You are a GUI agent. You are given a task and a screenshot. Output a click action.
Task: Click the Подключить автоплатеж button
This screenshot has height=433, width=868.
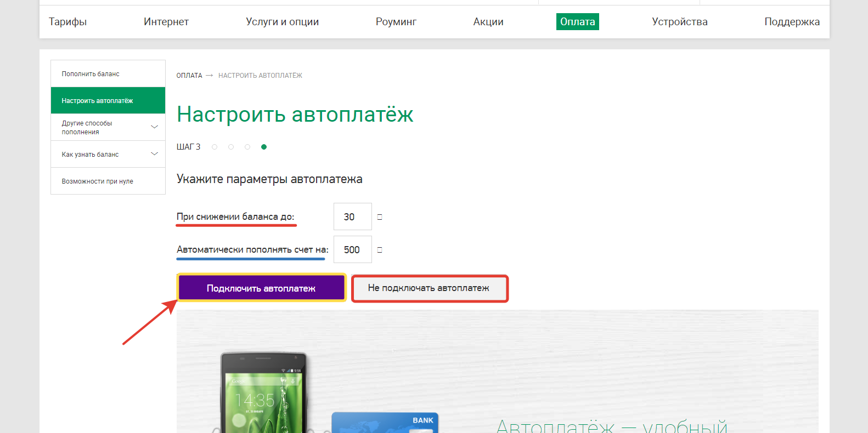(x=261, y=288)
